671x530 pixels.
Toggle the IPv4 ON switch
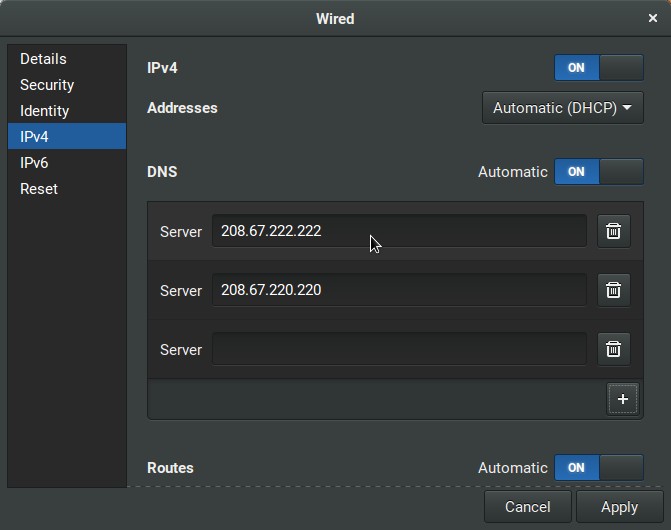click(x=598, y=68)
